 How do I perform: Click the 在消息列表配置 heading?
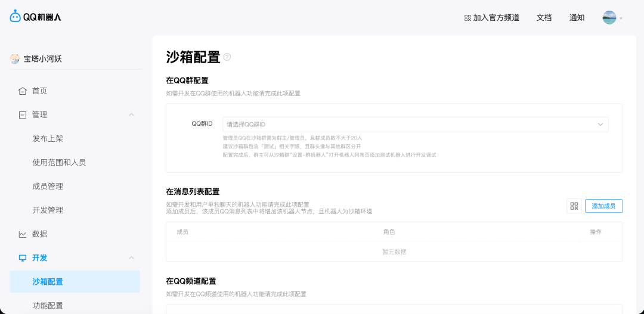click(x=193, y=191)
